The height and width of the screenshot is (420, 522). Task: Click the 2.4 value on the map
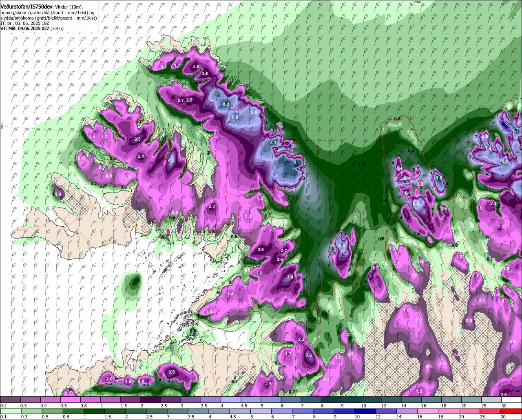click(x=141, y=157)
